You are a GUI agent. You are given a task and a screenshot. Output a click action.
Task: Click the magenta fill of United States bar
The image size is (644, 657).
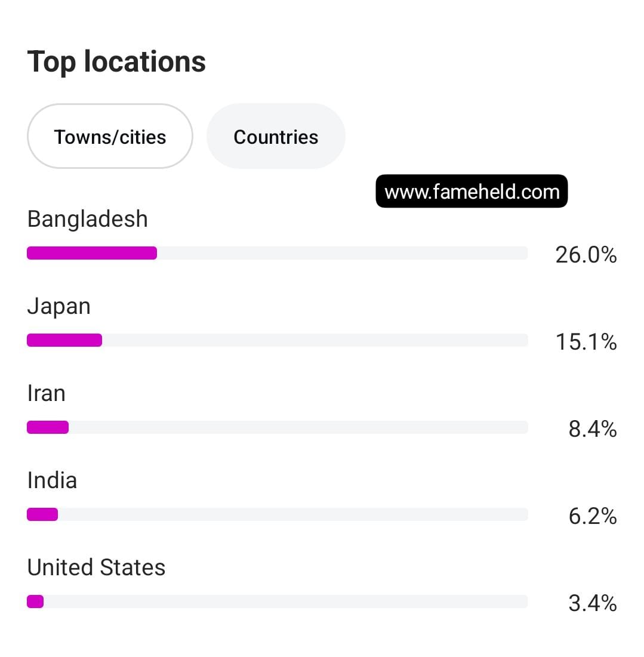click(x=35, y=602)
